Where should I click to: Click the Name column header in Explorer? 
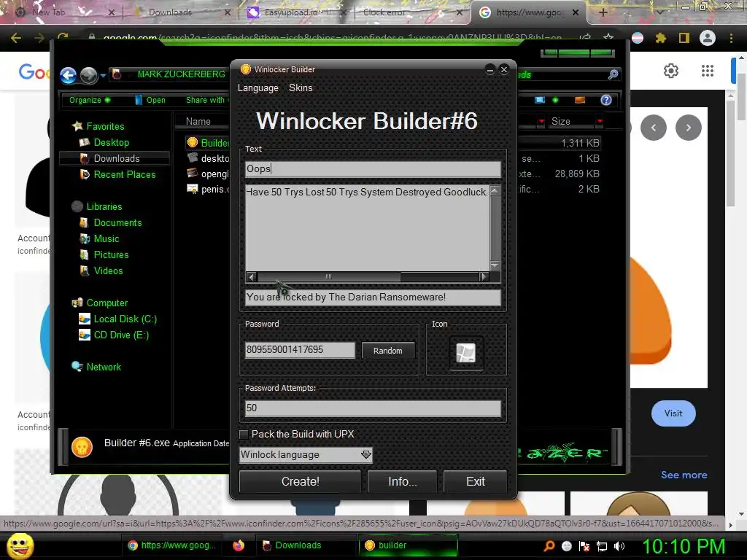(x=198, y=122)
